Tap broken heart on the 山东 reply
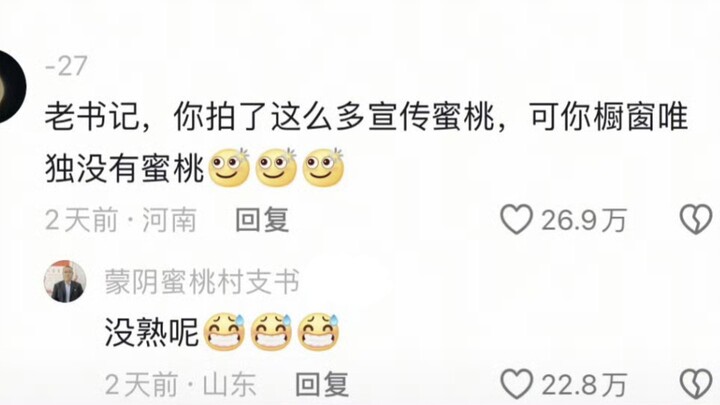Screen dimensions: 720x405 [696, 384]
